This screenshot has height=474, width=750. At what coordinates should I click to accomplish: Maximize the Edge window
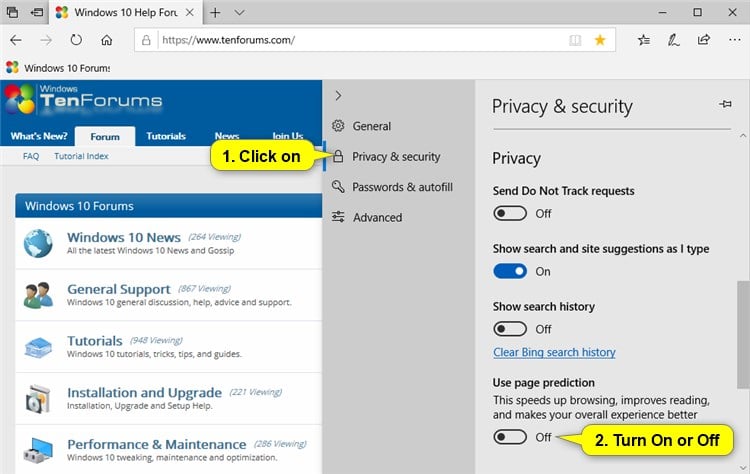pyautogui.click(x=697, y=12)
